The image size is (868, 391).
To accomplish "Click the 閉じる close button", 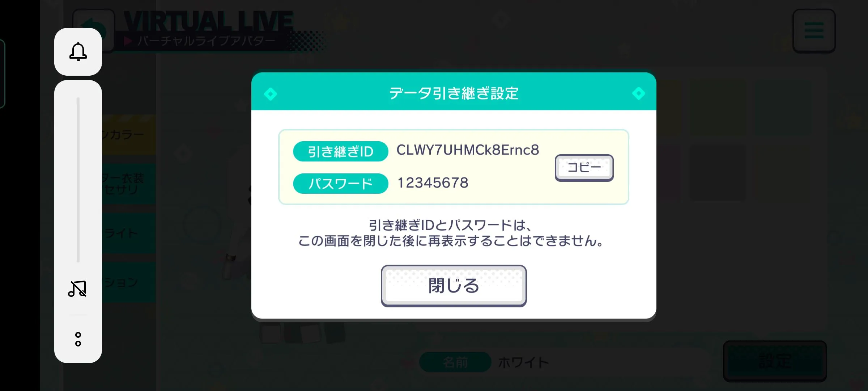I will [454, 286].
